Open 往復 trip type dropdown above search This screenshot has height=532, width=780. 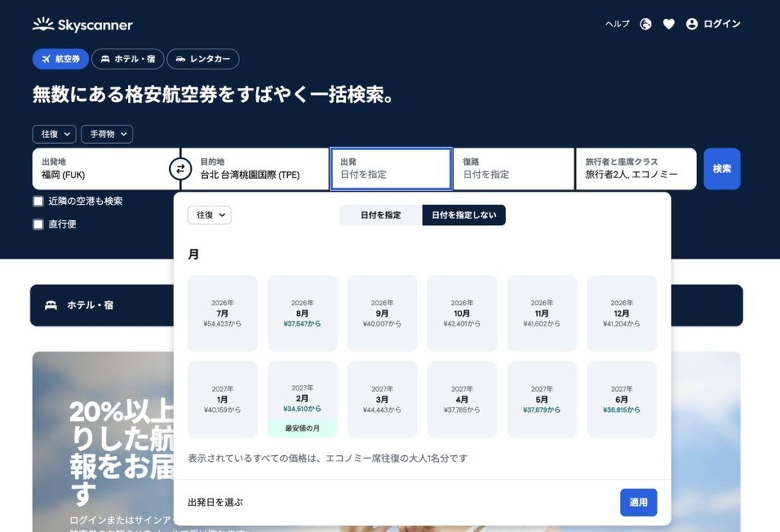pos(54,134)
